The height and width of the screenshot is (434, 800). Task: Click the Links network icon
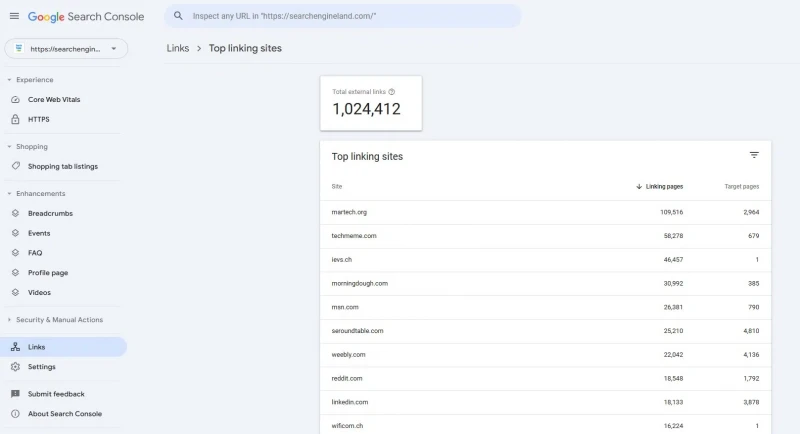tap(15, 347)
